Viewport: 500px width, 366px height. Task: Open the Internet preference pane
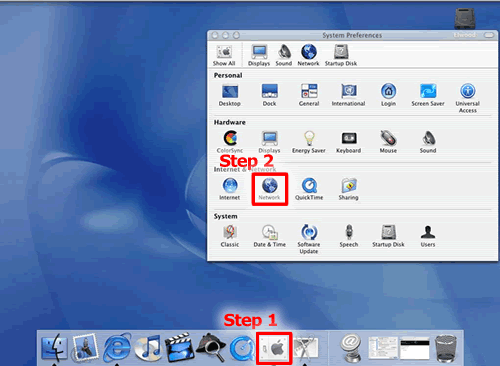pyautogui.click(x=230, y=189)
